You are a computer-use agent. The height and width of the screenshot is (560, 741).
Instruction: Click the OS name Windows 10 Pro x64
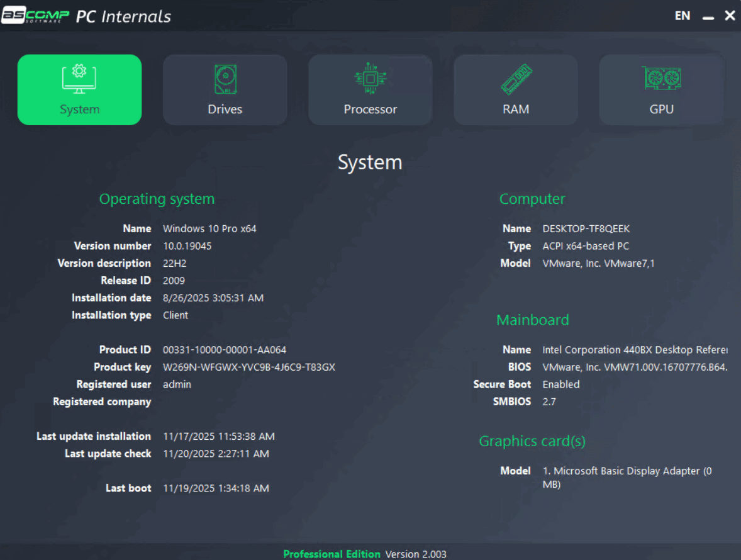pos(209,229)
